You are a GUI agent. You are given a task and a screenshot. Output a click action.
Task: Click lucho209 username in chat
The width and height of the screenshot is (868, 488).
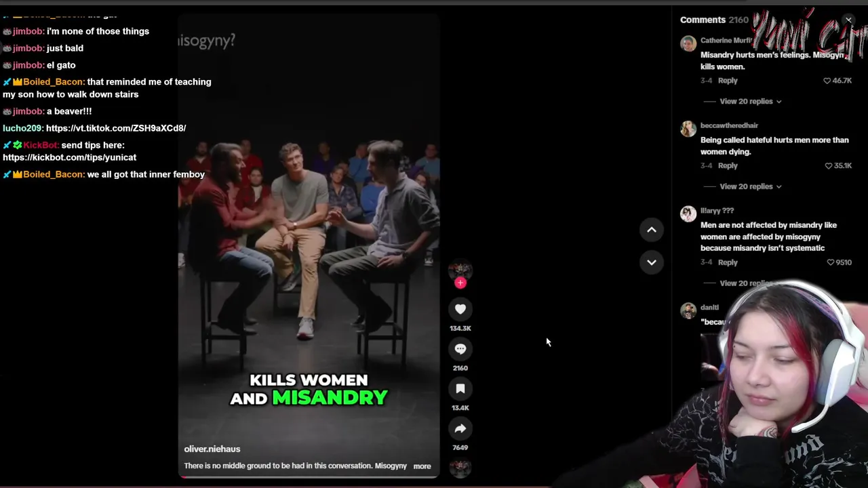(x=23, y=128)
